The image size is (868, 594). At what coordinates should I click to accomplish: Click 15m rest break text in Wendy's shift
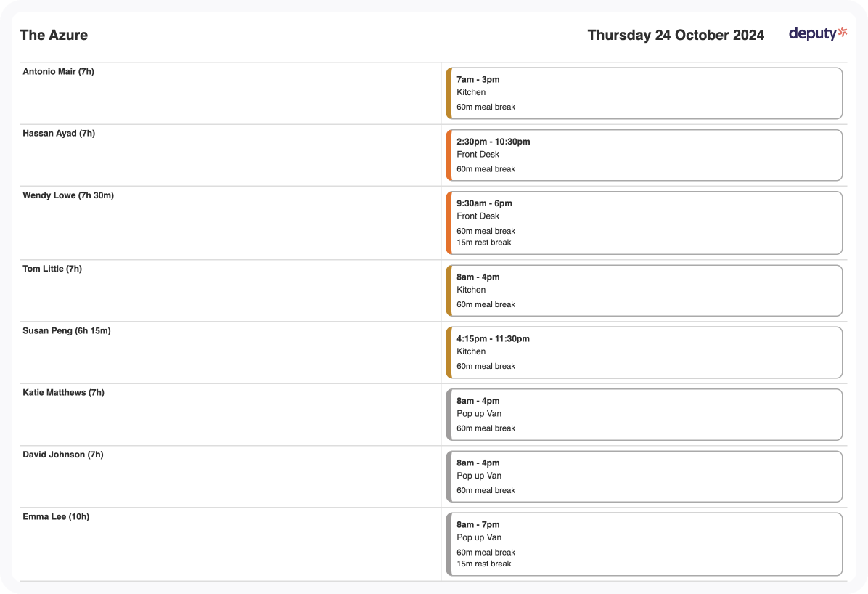point(484,243)
